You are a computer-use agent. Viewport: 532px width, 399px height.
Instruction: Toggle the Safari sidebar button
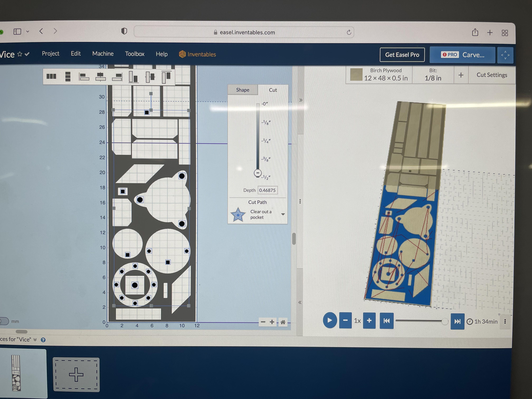point(17,32)
